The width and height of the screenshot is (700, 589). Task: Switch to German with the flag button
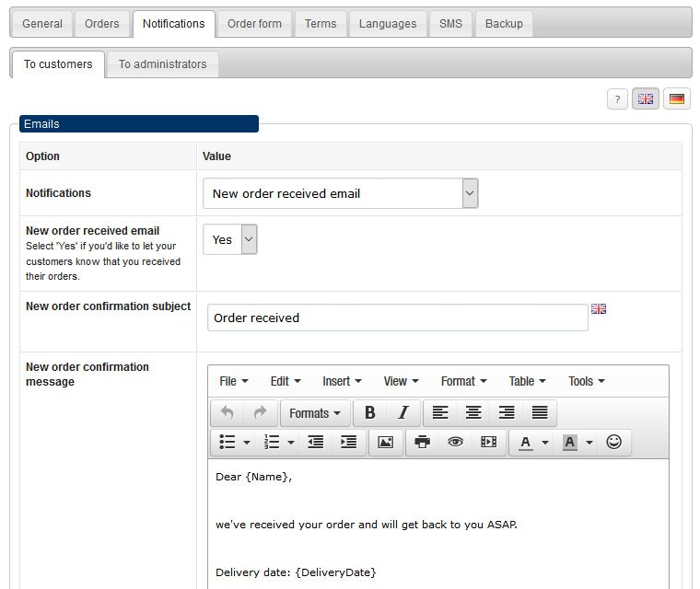tap(677, 99)
